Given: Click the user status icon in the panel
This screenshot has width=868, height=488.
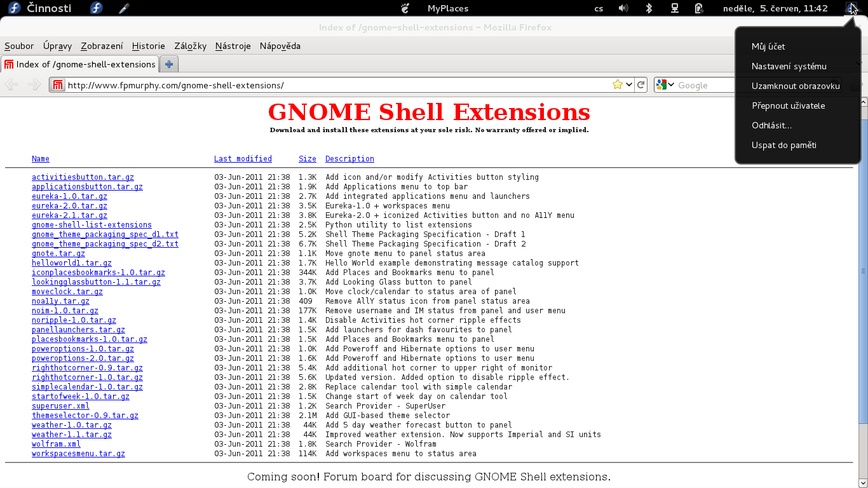Looking at the screenshot, I should pos(851,8).
